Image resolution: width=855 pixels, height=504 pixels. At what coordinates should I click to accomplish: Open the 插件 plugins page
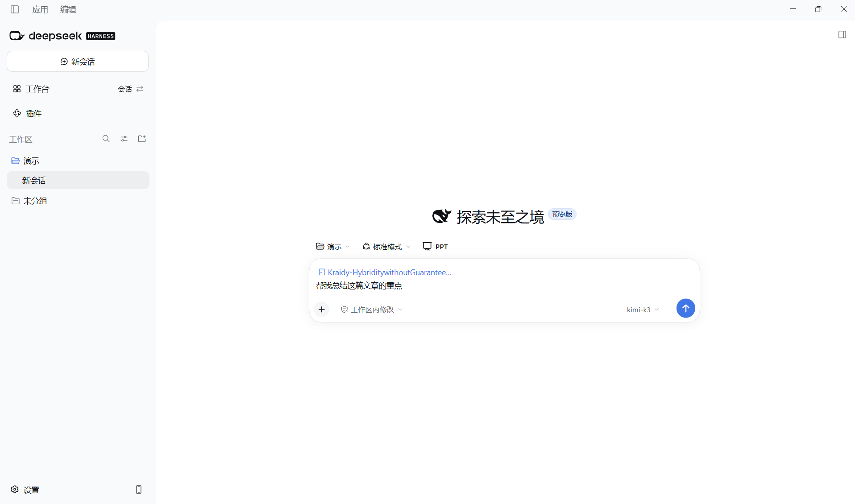pos(27,114)
